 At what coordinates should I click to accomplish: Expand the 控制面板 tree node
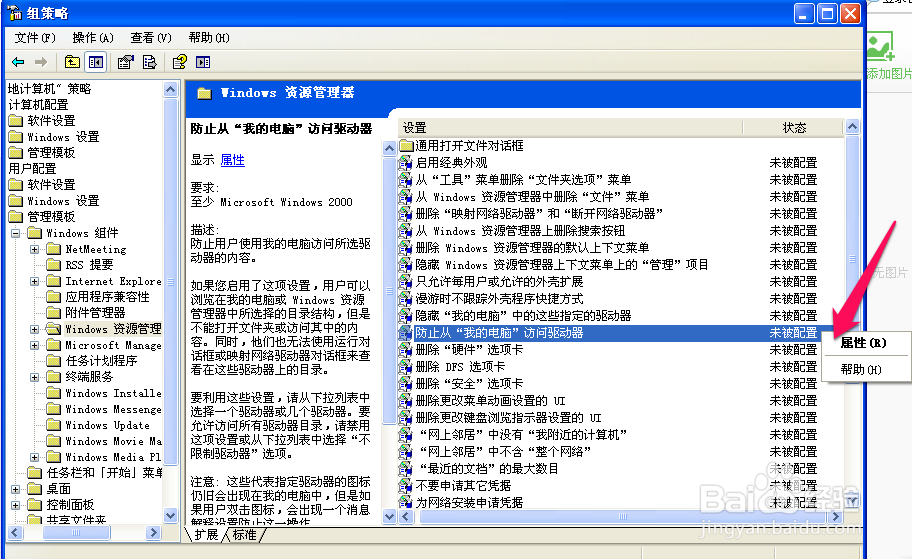click(16, 505)
